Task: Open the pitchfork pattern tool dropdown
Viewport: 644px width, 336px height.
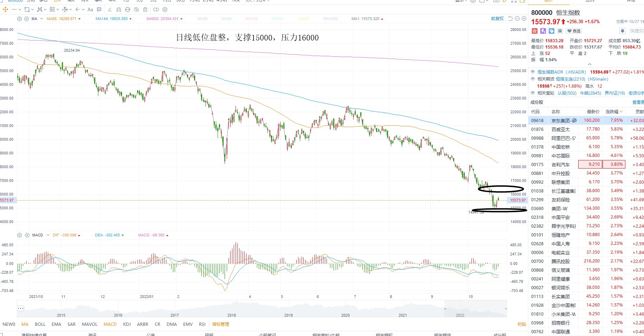Action: (x=45, y=9)
